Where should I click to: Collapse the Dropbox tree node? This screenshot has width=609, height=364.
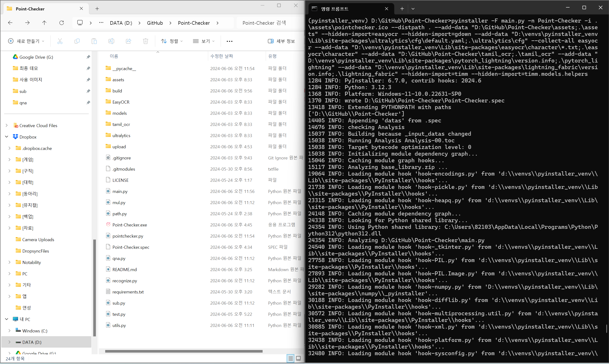tap(7, 137)
